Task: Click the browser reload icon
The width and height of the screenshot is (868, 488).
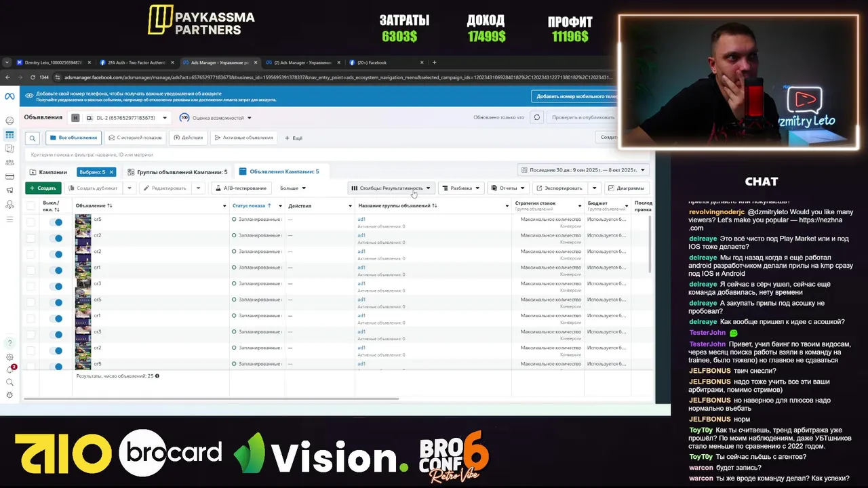Action: click(x=31, y=77)
